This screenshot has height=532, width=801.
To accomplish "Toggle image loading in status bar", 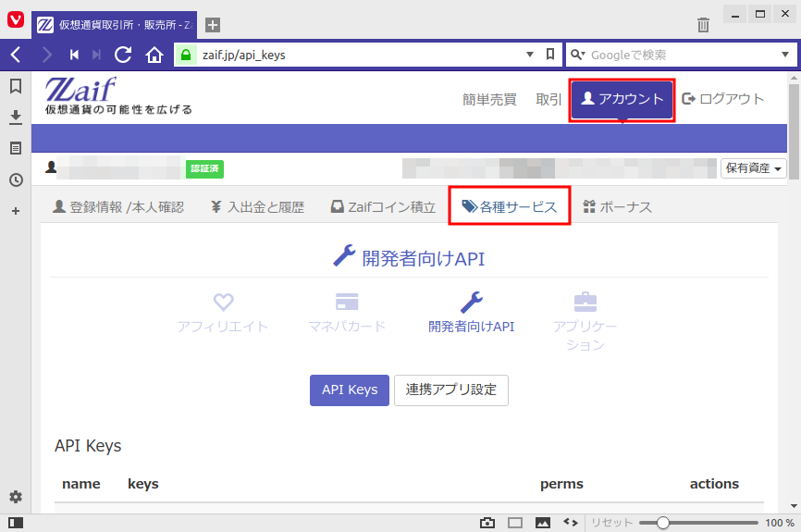I will pos(543,523).
